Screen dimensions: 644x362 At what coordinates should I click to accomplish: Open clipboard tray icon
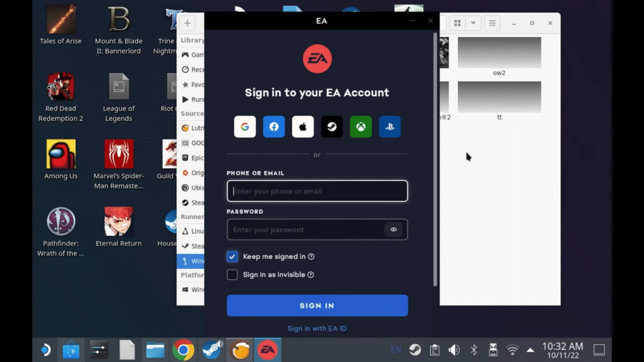(435, 349)
